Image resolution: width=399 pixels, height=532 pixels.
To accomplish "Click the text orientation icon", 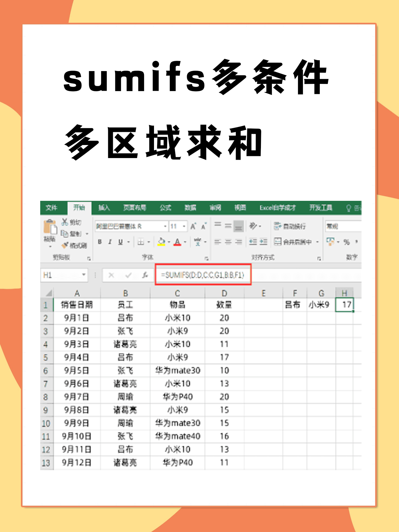I will [x=253, y=226].
